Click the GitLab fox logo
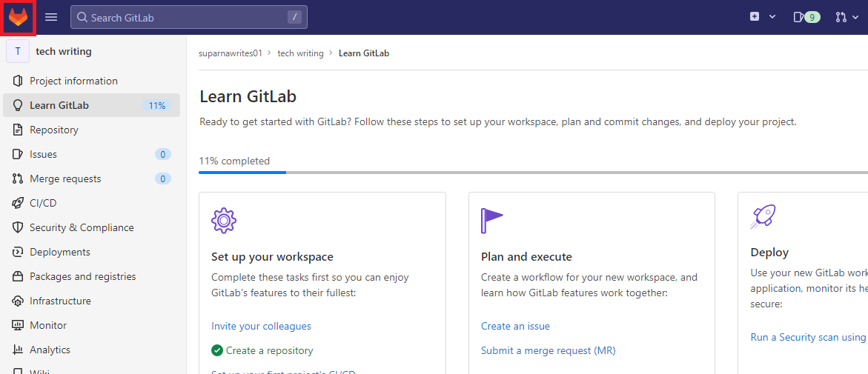This screenshot has width=868, height=374. coord(19,17)
